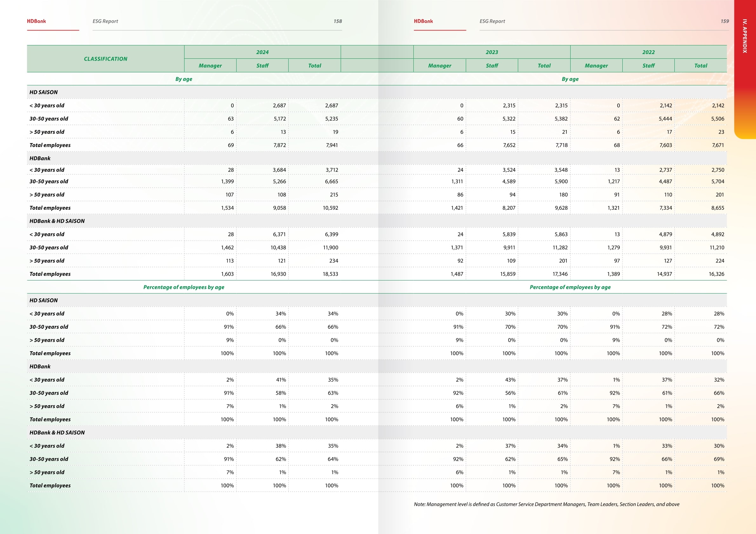The height and width of the screenshot is (534, 756).
Task: Click the HDBank & HD SAISON row under By age
Action: (57, 221)
